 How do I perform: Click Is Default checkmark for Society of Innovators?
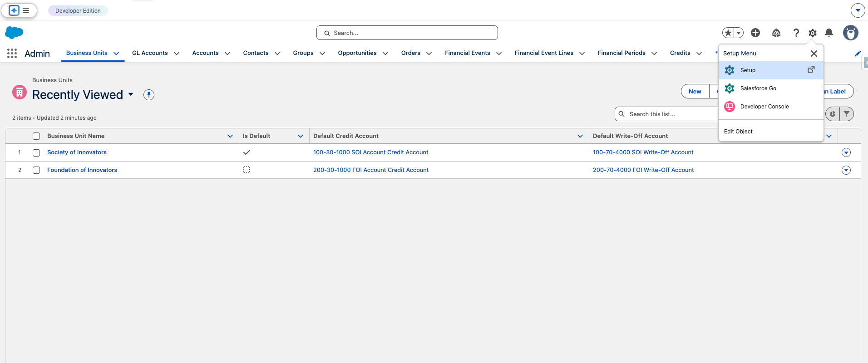(x=247, y=152)
